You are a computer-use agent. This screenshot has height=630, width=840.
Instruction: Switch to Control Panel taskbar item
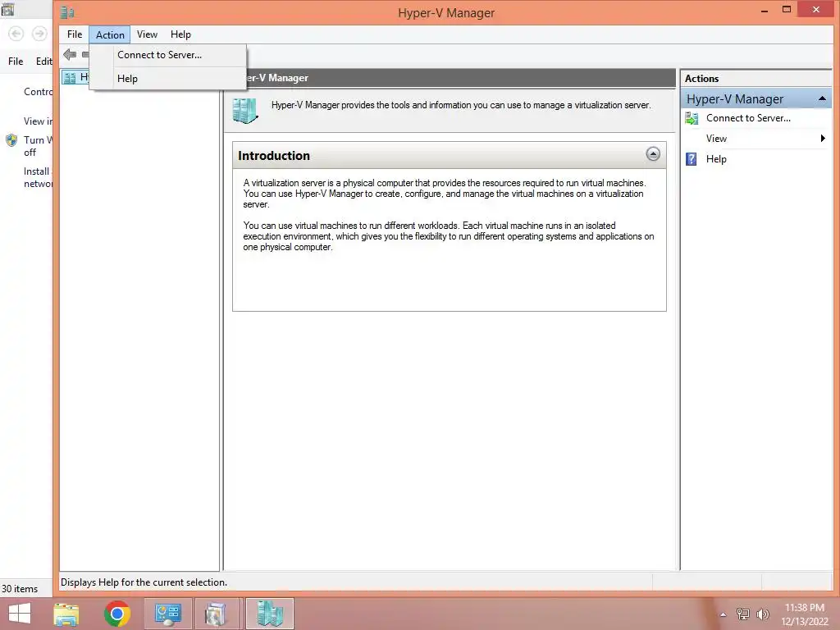tap(167, 614)
